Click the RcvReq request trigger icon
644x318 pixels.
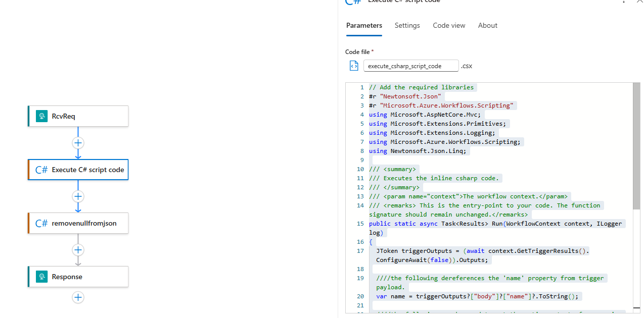point(41,116)
